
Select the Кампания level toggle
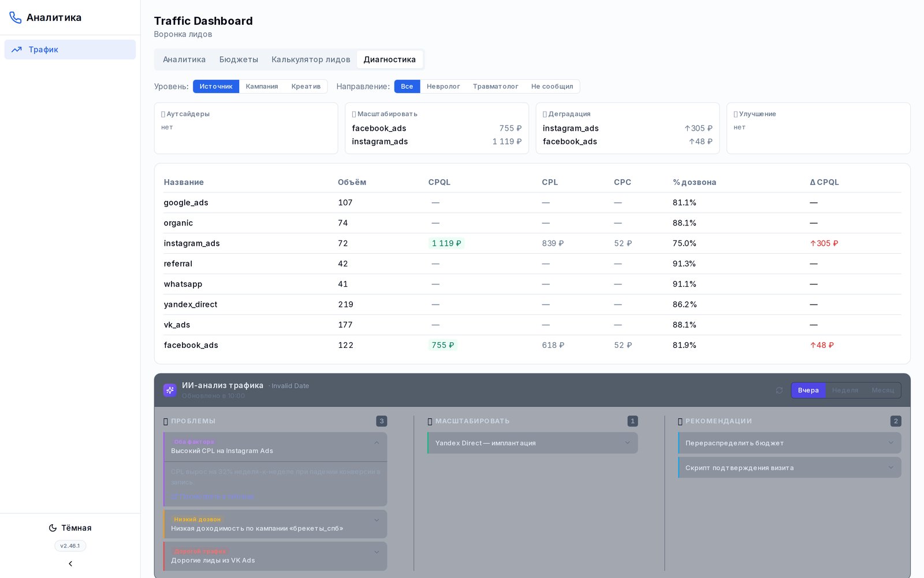click(x=262, y=87)
